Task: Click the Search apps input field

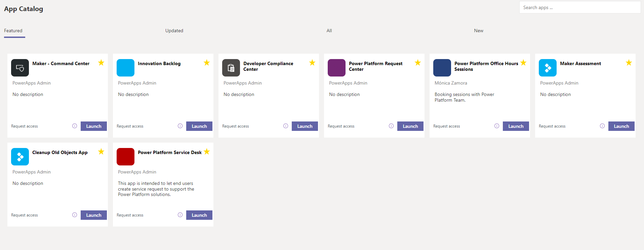Action: pyautogui.click(x=579, y=7)
